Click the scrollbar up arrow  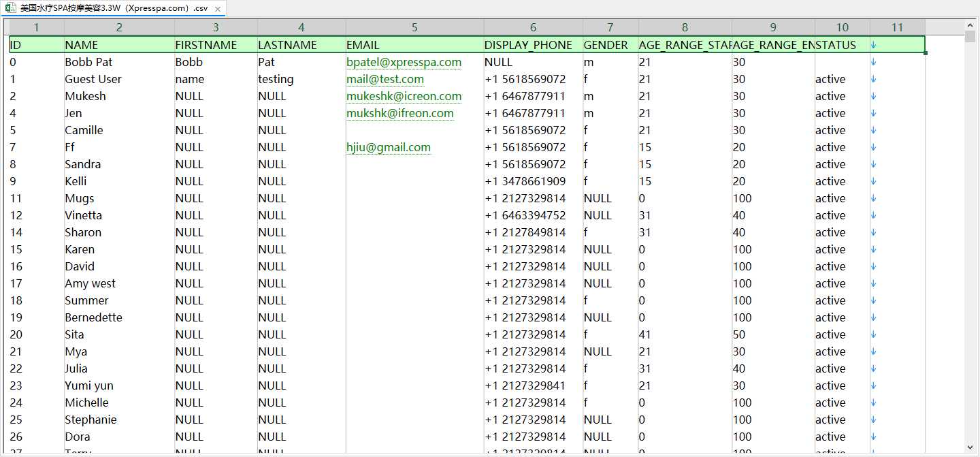(x=970, y=26)
